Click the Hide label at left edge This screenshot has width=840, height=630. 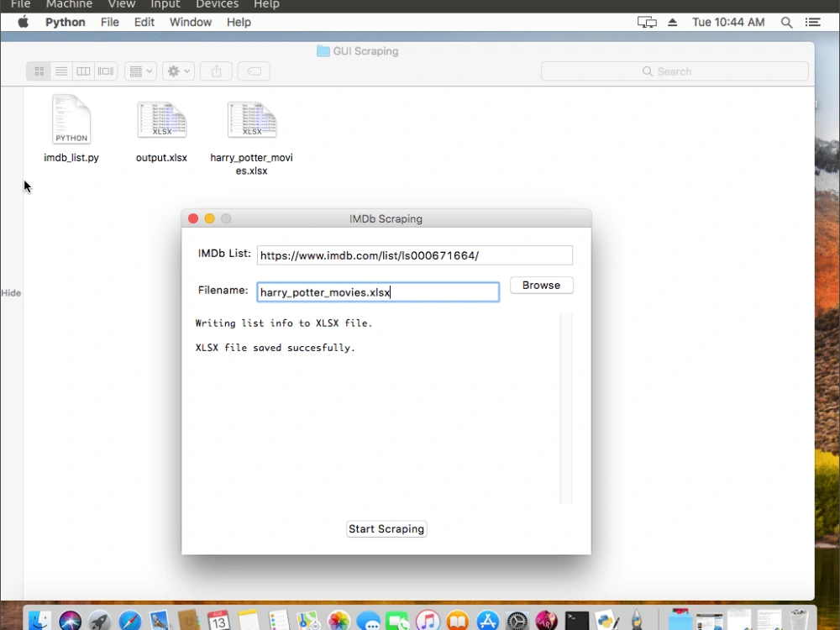11,293
